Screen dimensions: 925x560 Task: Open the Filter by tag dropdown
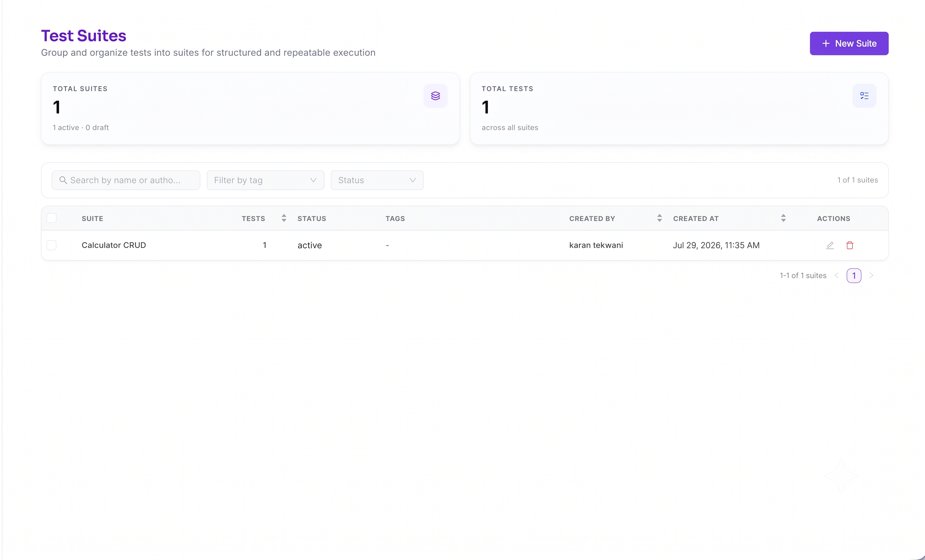point(265,180)
